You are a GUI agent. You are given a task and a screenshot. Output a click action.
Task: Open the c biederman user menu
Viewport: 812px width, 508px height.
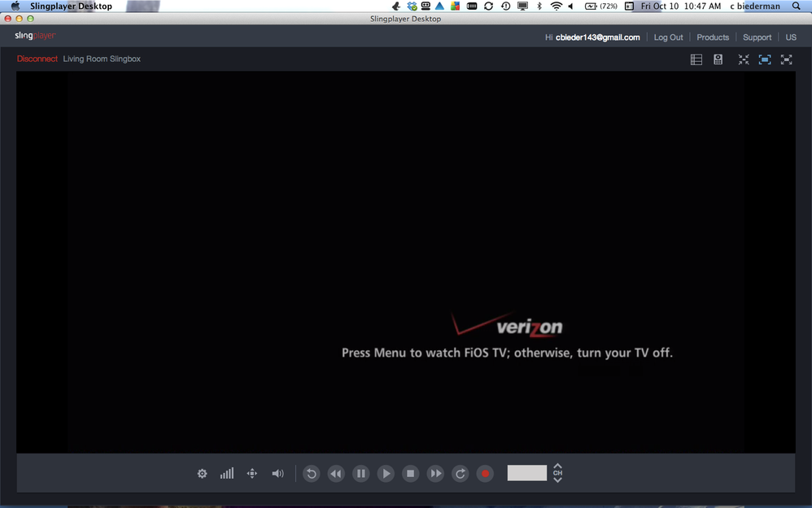point(754,7)
